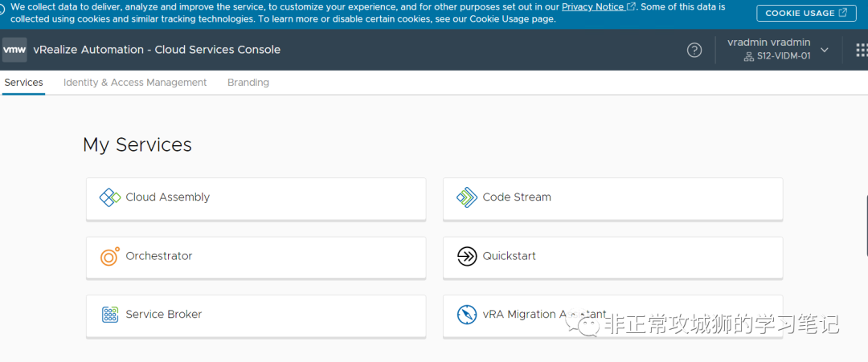The height and width of the screenshot is (362, 868).
Task: Click the vRA Migration Assistant compass icon
Action: [x=466, y=315]
